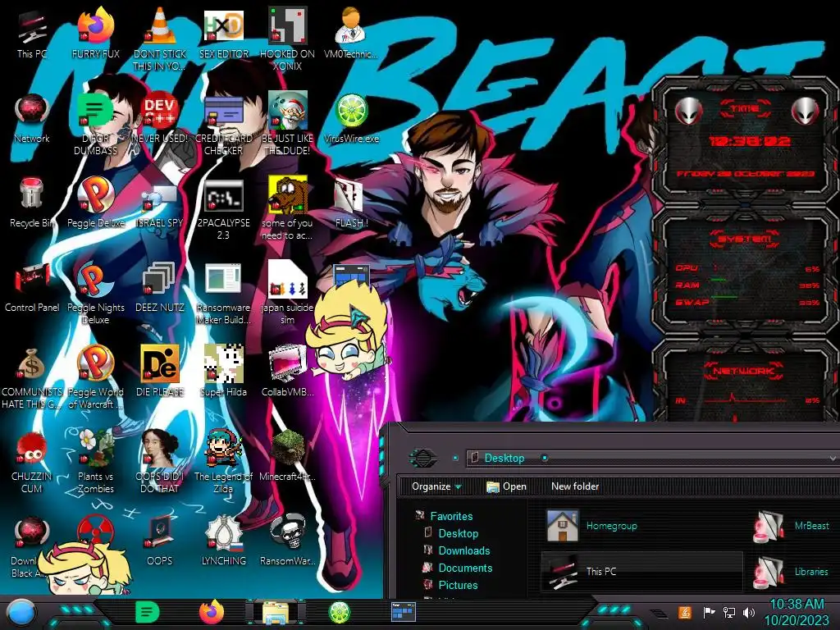Select the BE JUST LIKE THE DUDE! shortcut

[287, 125]
